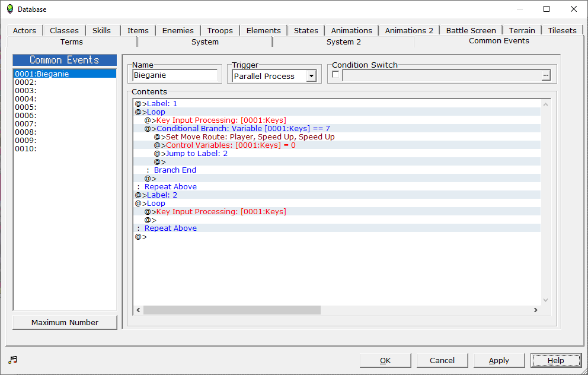Select common event 0001:Bieganie
This screenshot has width=588, height=375.
click(x=65, y=74)
